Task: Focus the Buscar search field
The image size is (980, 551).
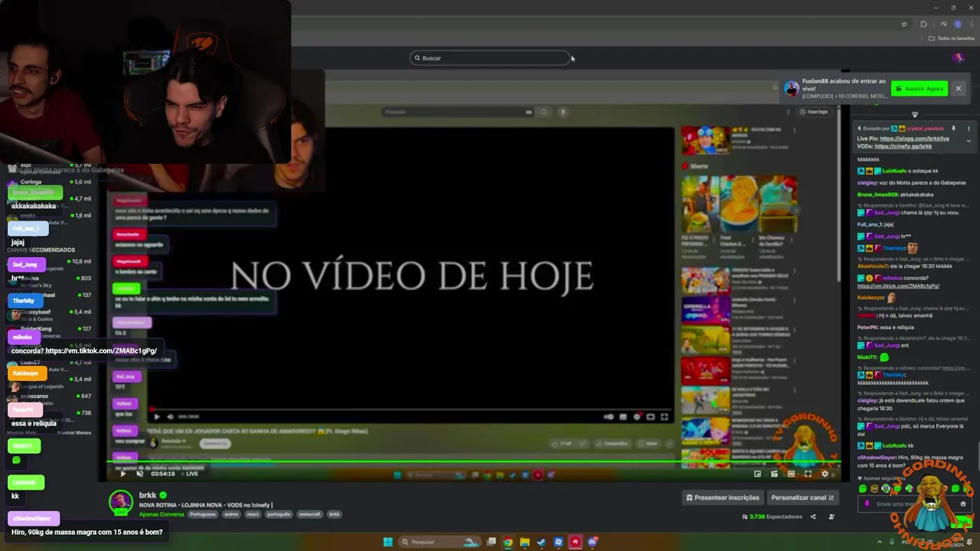Action: point(490,58)
